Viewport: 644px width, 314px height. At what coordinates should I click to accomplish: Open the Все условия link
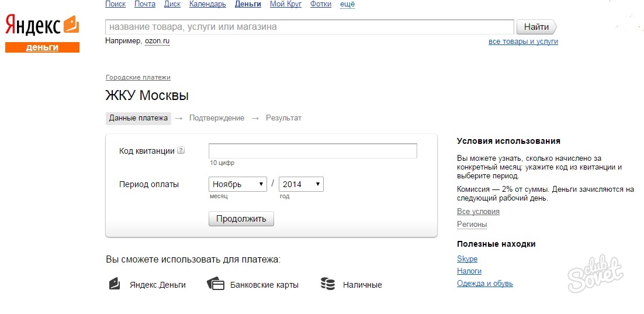[x=478, y=212]
